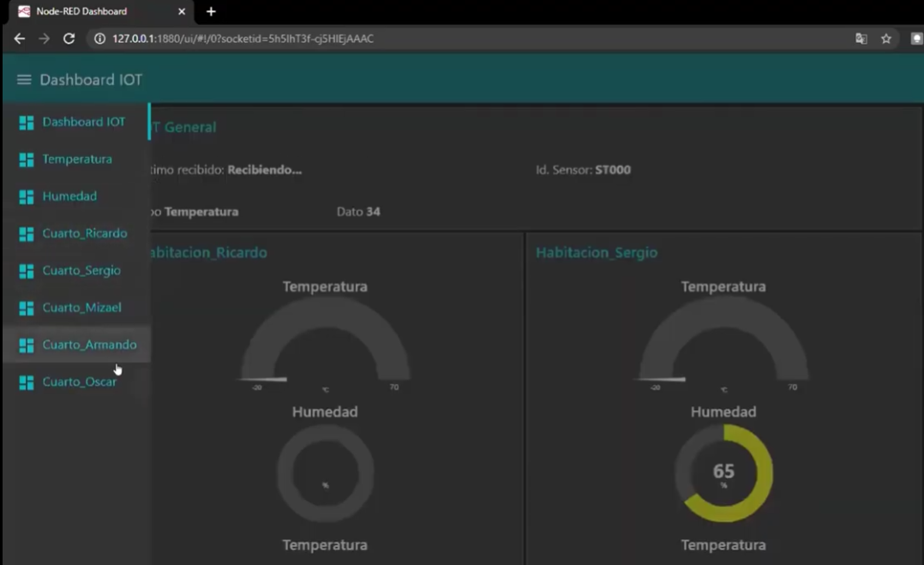Bookmark this page with the star icon
This screenshot has width=924, height=565.
click(x=885, y=39)
